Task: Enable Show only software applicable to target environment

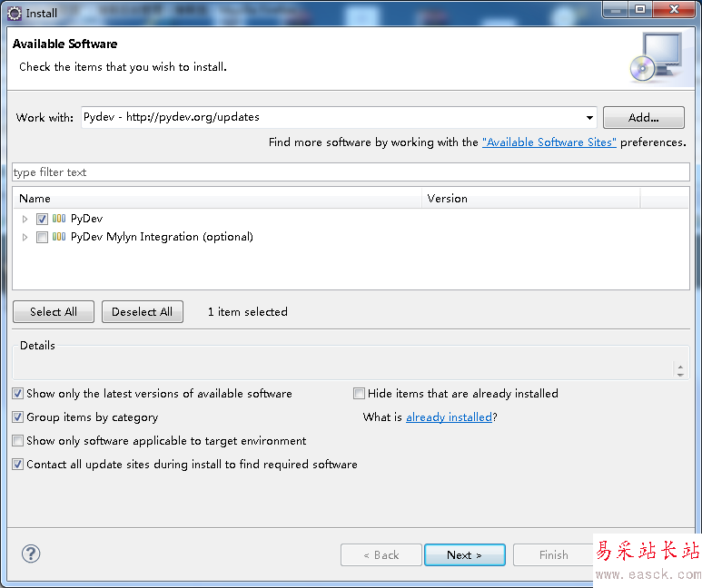Action: pyautogui.click(x=17, y=441)
